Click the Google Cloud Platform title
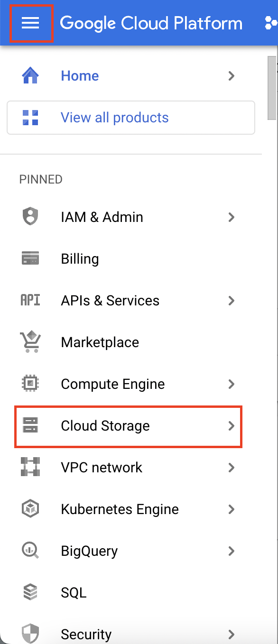The height and width of the screenshot is (644, 278). pyautogui.click(x=151, y=23)
